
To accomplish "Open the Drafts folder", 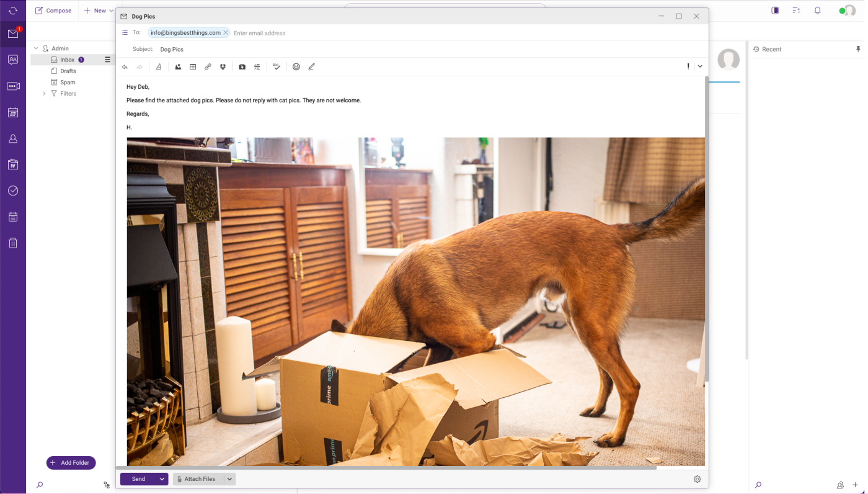I will 68,71.
